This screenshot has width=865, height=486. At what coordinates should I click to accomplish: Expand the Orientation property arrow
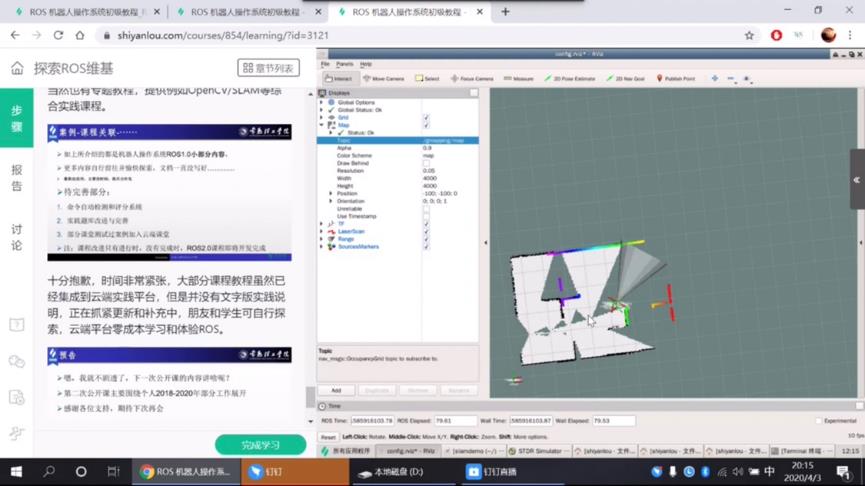click(331, 201)
